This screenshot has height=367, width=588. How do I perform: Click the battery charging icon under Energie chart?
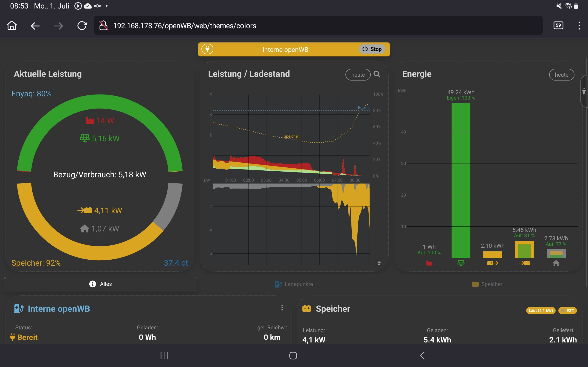pos(524,263)
